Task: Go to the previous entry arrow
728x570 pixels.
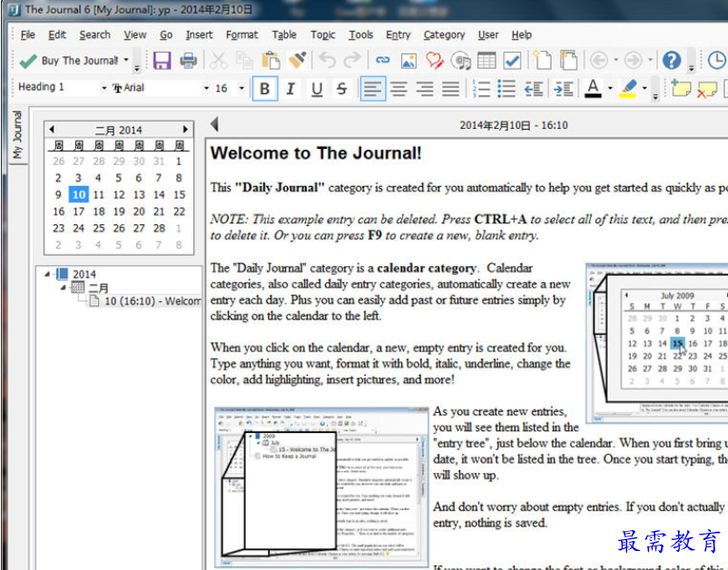Action: [x=214, y=124]
